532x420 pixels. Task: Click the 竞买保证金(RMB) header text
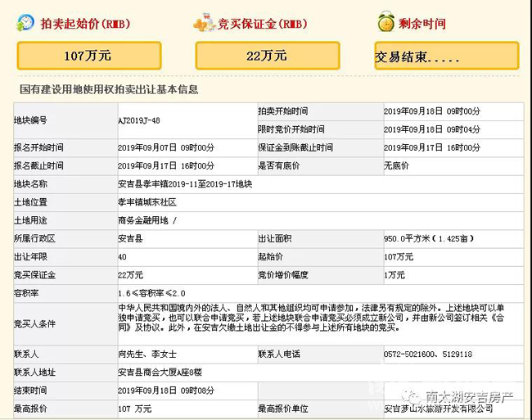click(262, 24)
